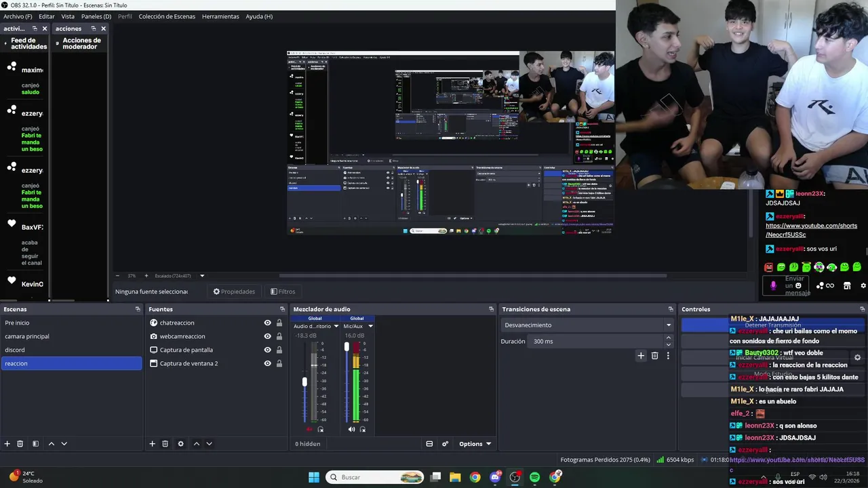
Task: Open the Desvanecimiento transition dropdown
Action: (x=587, y=325)
